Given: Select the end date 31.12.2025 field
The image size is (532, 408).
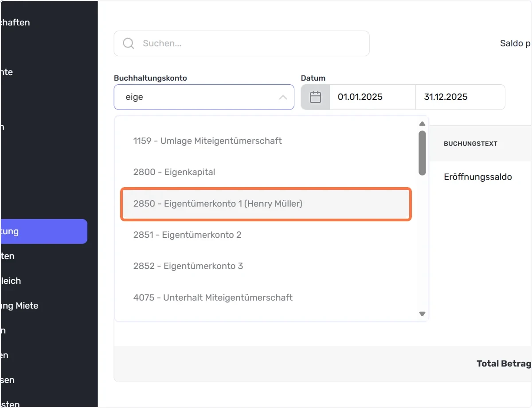Looking at the screenshot, I should pos(460,97).
